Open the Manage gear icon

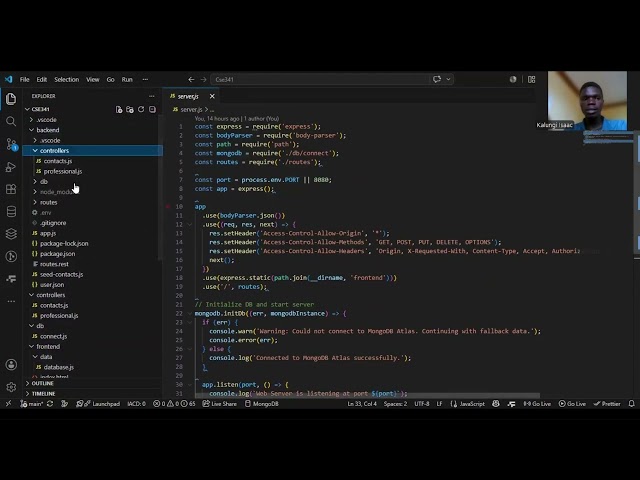(x=11, y=387)
